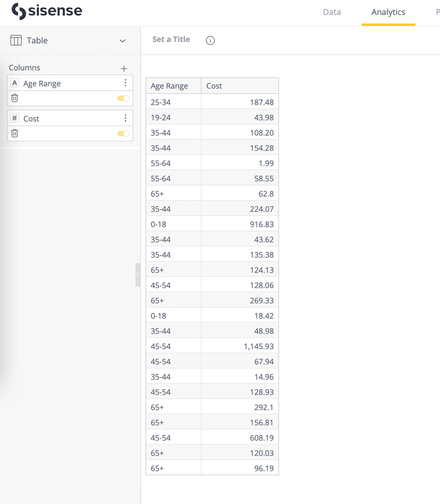Image resolution: width=440 pixels, height=504 pixels.
Task: Select the Analytics tab
Action: coord(388,12)
